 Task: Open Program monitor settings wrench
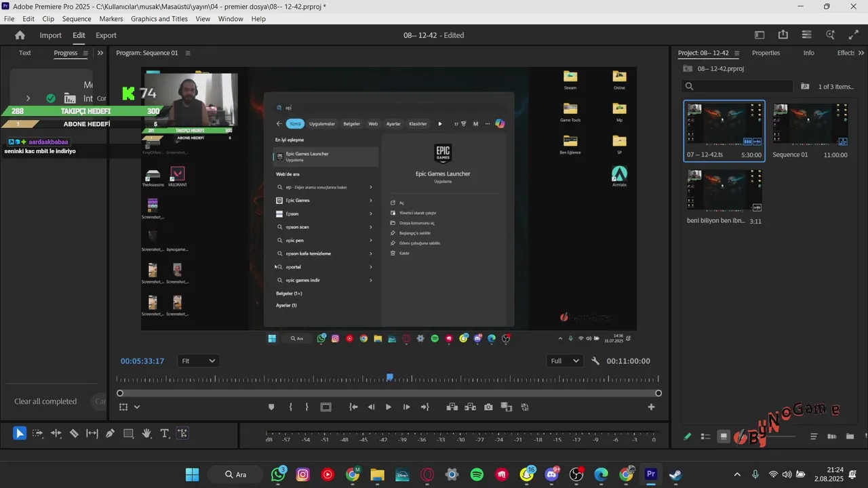pos(595,361)
